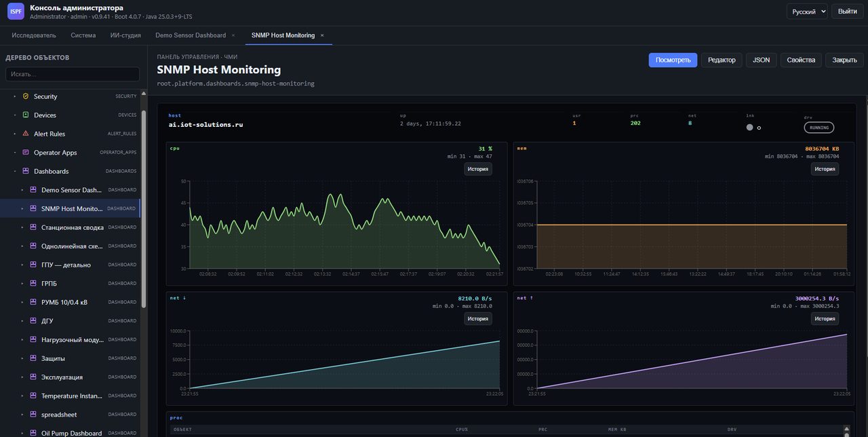Screen dimensions: 868x437
Task: Click the uptime value 2 days, 17:11:59.22
Action: click(431, 123)
